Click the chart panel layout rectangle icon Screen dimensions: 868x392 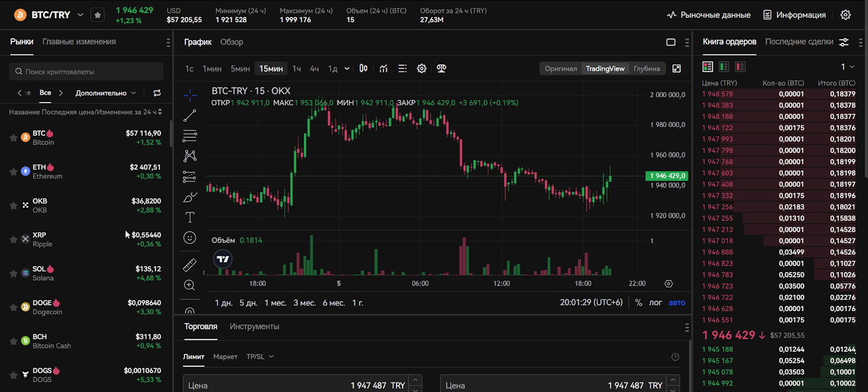click(671, 42)
